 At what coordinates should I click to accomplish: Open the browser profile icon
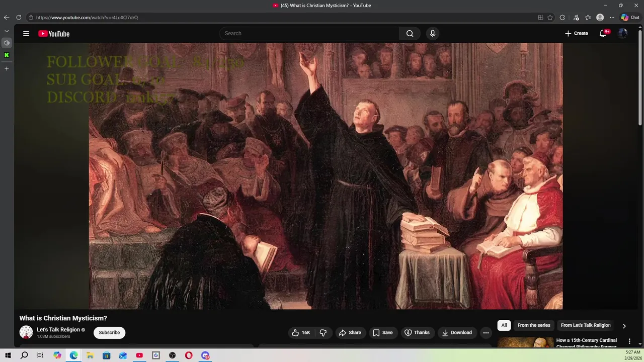[x=600, y=17]
